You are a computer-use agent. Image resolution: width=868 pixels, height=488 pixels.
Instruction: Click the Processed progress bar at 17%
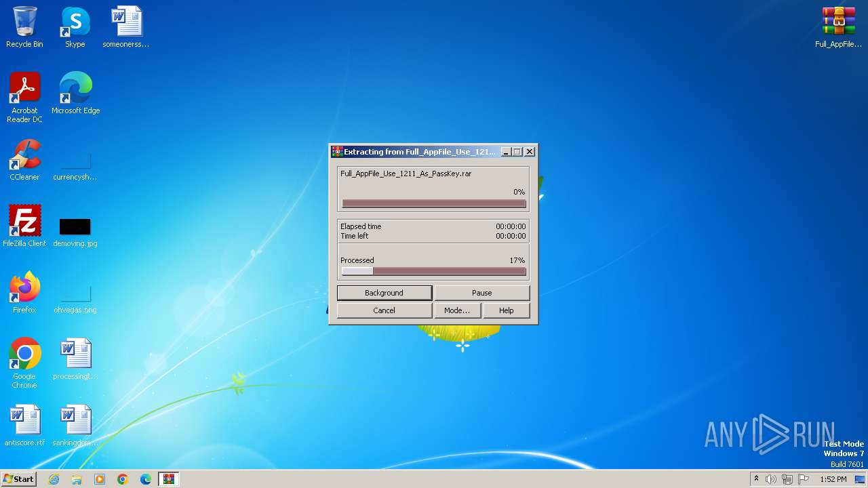click(434, 271)
